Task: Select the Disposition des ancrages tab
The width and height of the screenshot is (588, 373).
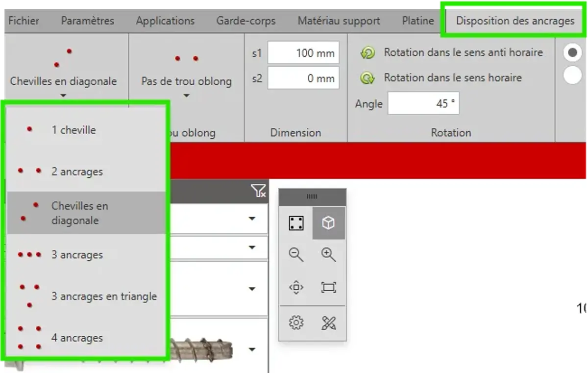Action: coord(515,21)
